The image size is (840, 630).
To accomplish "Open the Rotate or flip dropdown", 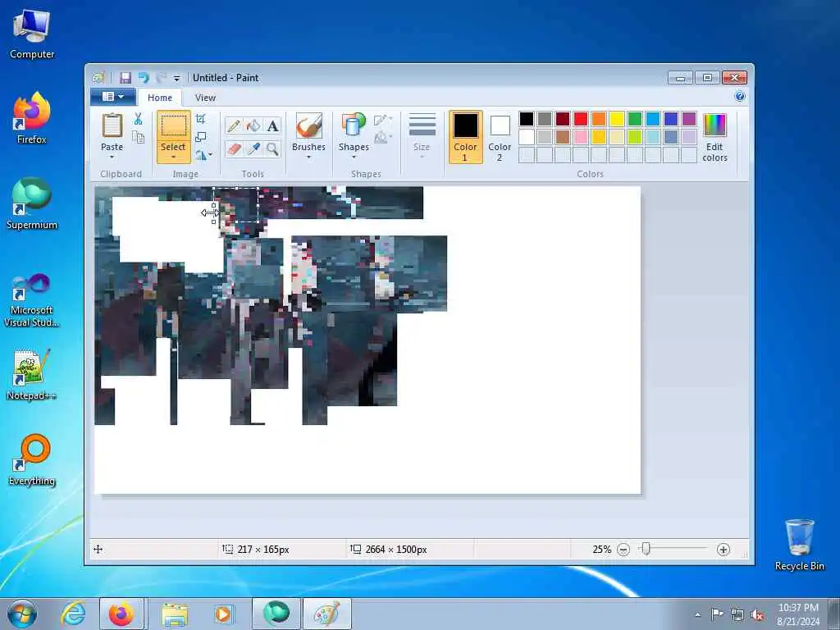I will pos(203,155).
